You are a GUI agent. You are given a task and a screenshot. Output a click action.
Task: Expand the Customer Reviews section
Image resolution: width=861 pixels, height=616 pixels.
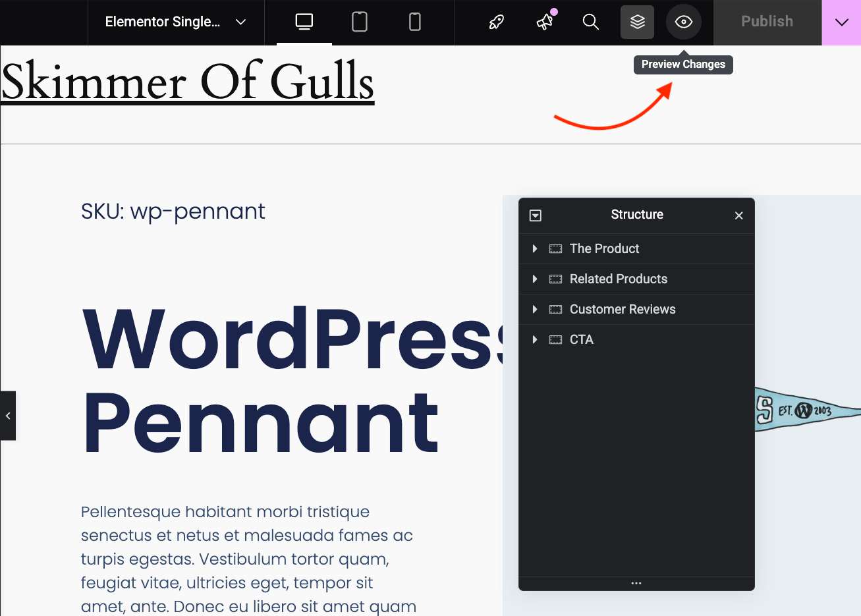[534, 309]
